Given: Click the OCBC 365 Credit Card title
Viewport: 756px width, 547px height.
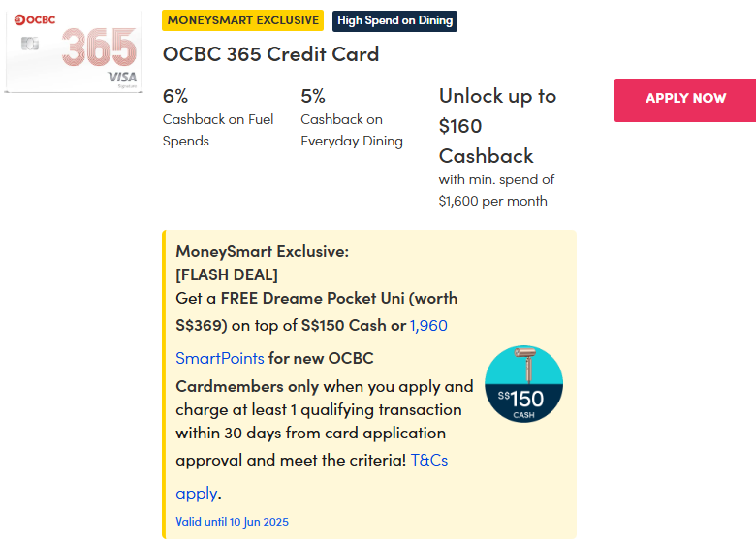Looking at the screenshot, I should point(270,54).
